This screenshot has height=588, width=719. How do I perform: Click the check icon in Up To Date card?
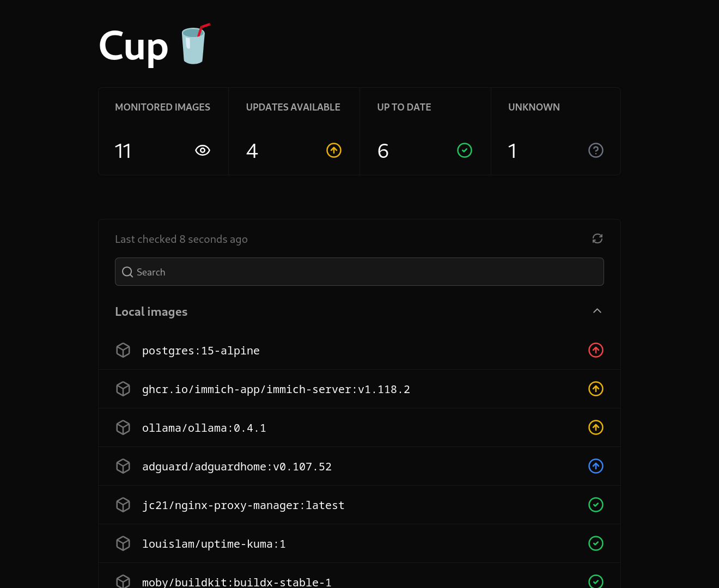pyautogui.click(x=465, y=150)
